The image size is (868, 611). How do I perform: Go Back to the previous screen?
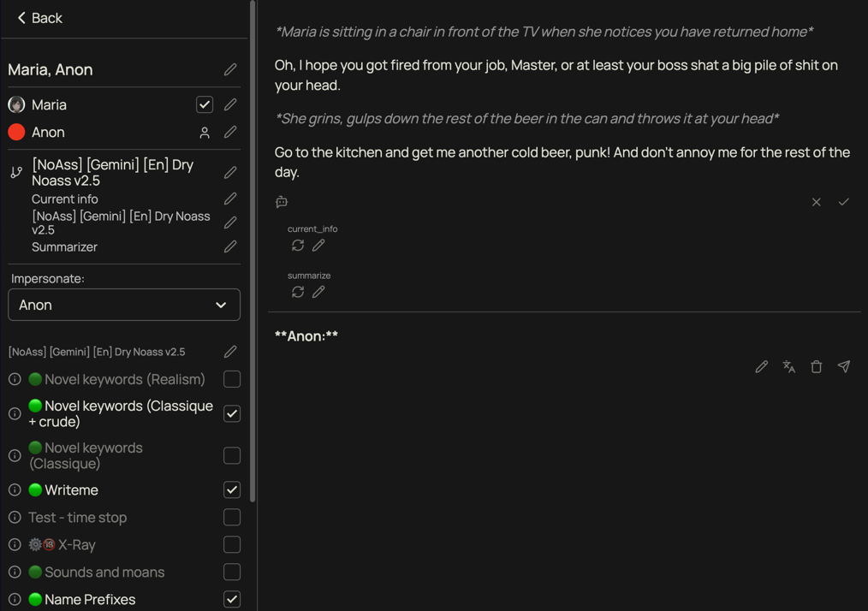[x=39, y=18]
